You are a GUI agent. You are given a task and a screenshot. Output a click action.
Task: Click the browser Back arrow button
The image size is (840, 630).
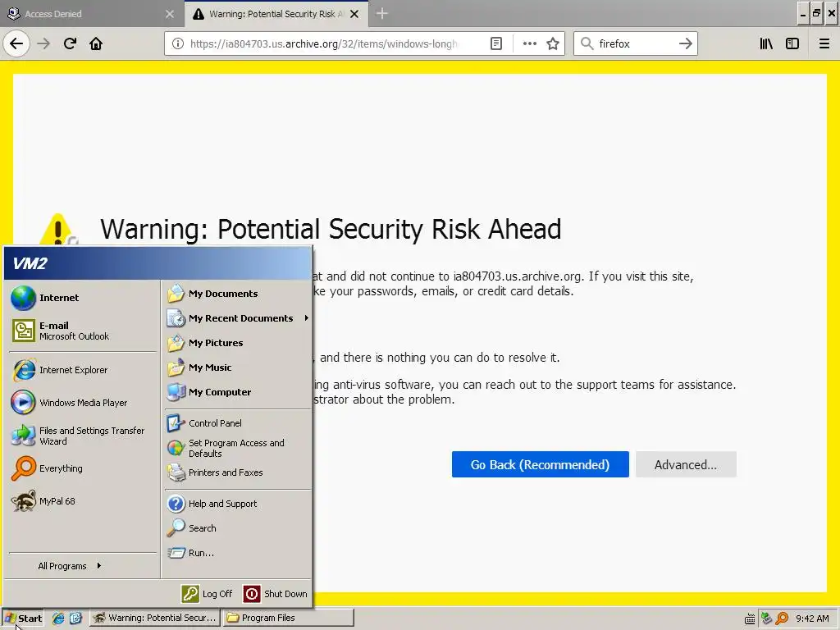pyautogui.click(x=16, y=43)
